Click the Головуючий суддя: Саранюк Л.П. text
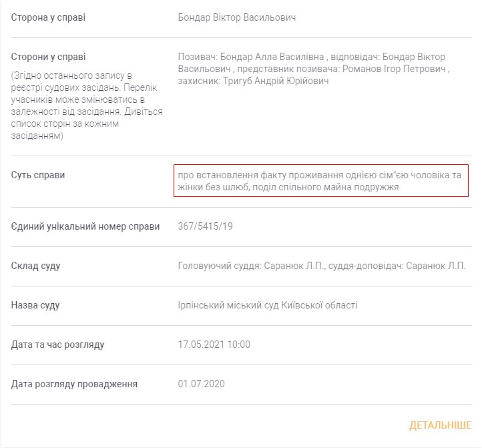482x448 pixels. (251, 266)
